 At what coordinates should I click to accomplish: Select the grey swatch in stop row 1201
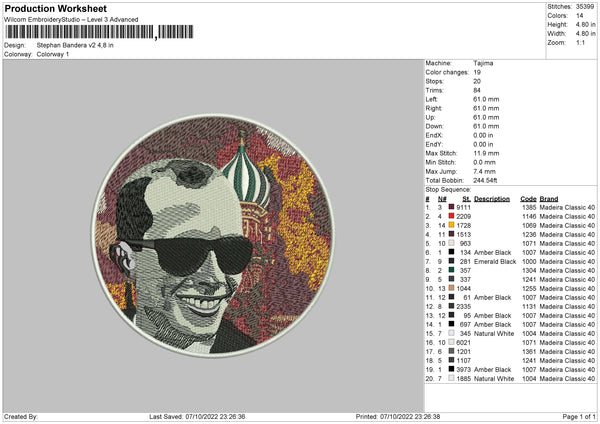pos(452,351)
